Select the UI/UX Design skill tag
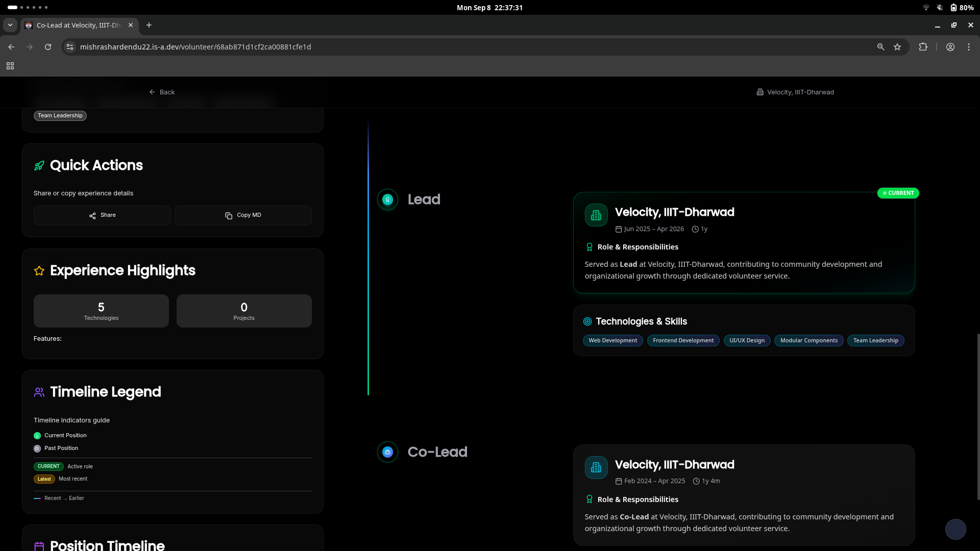980x551 pixels. pos(747,341)
